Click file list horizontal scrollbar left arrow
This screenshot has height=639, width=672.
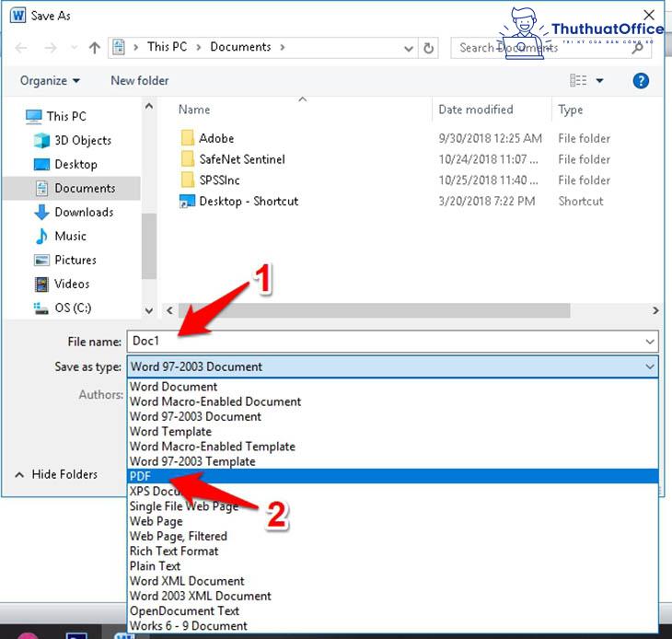169,310
